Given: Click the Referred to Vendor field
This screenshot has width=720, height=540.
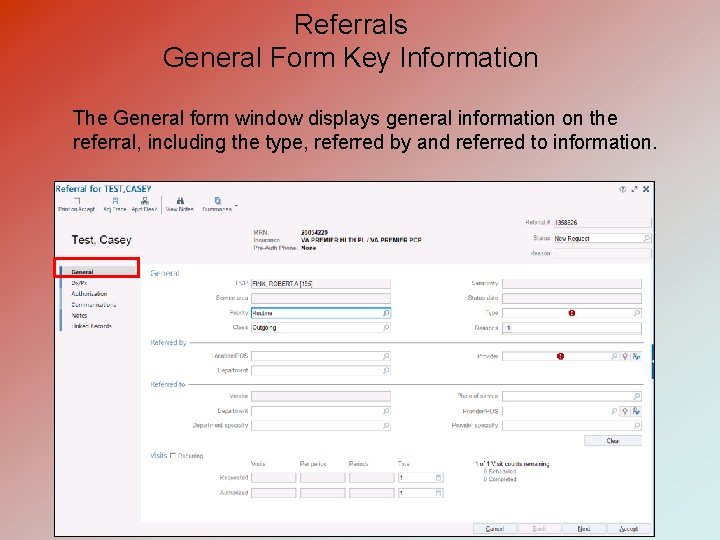Looking at the screenshot, I should [321, 396].
